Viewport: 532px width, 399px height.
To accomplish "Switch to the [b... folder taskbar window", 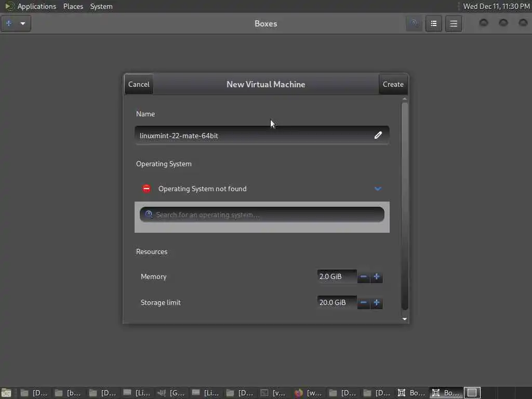I will pos(68,393).
